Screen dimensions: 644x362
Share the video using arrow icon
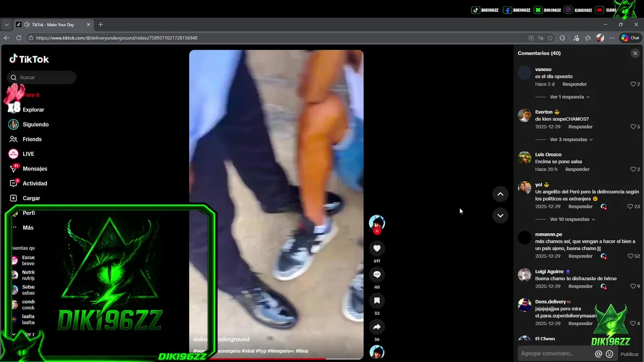tap(377, 327)
